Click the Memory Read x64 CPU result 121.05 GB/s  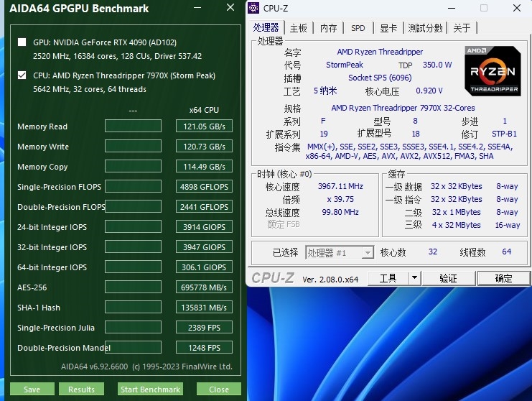coord(204,126)
